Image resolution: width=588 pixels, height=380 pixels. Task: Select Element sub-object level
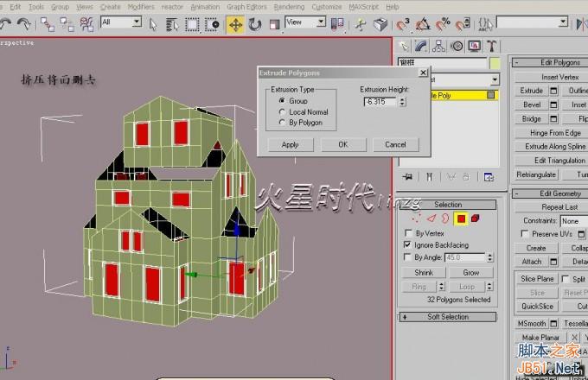pos(475,218)
